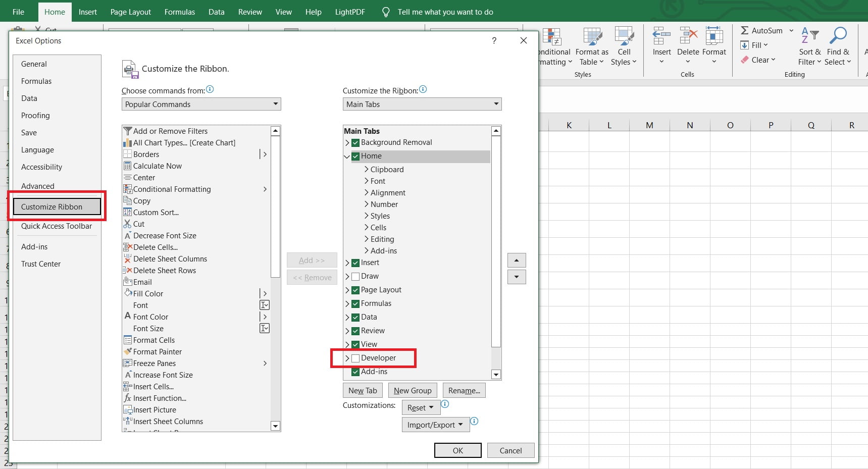Open Cell Styles in the ribbon
The image size is (868, 469).
coord(624,47)
